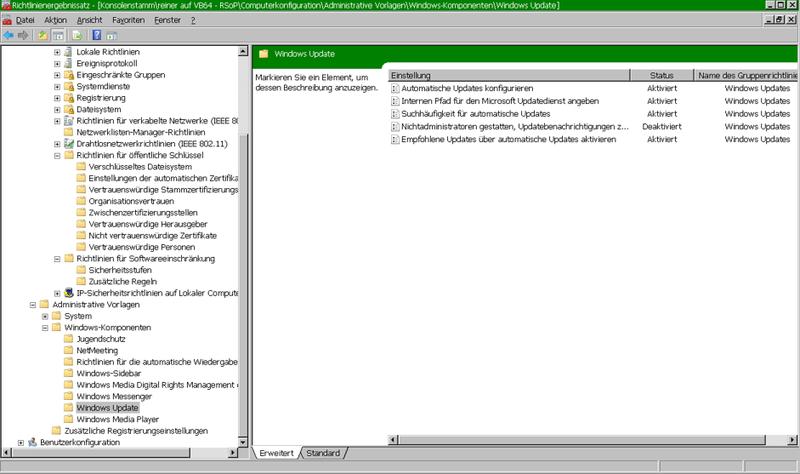Screen dimensions: 800x474
Task: Select Zusätzliche Registrierungseinstellungen folder
Action: pos(136,431)
